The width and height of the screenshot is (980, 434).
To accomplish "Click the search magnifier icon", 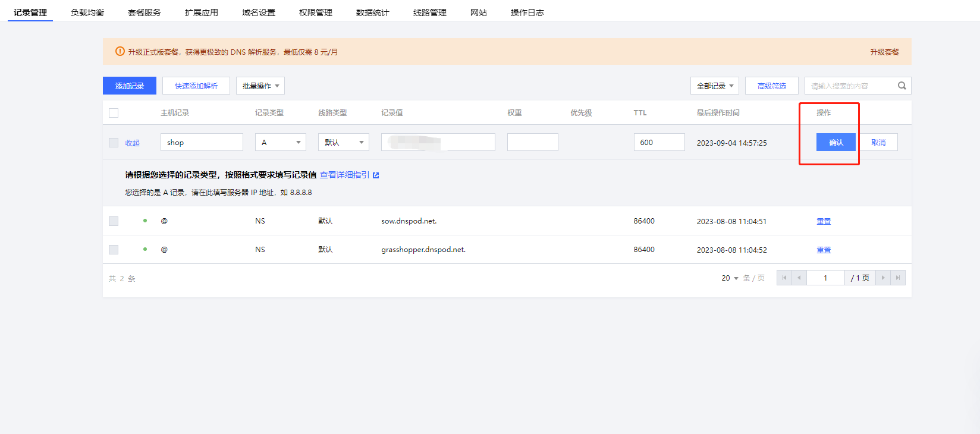I will (x=902, y=86).
